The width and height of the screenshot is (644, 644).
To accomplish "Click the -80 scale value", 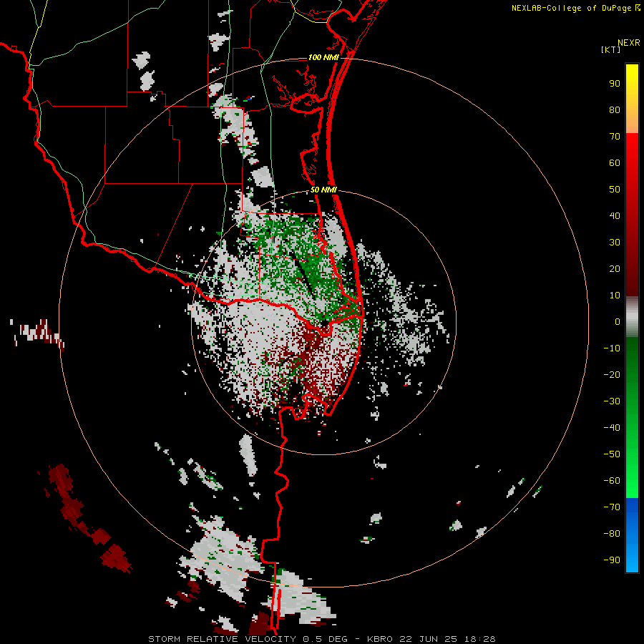I will point(612,534).
